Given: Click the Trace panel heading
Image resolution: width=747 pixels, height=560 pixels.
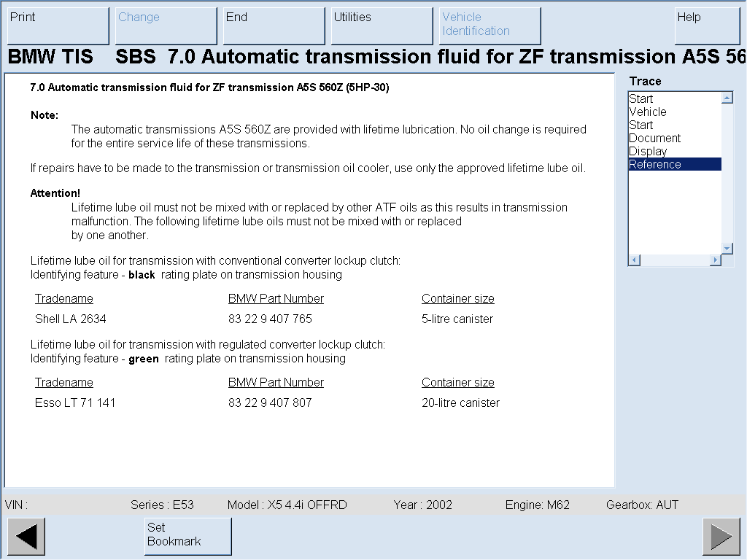Looking at the screenshot, I should click(x=645, y=82).
